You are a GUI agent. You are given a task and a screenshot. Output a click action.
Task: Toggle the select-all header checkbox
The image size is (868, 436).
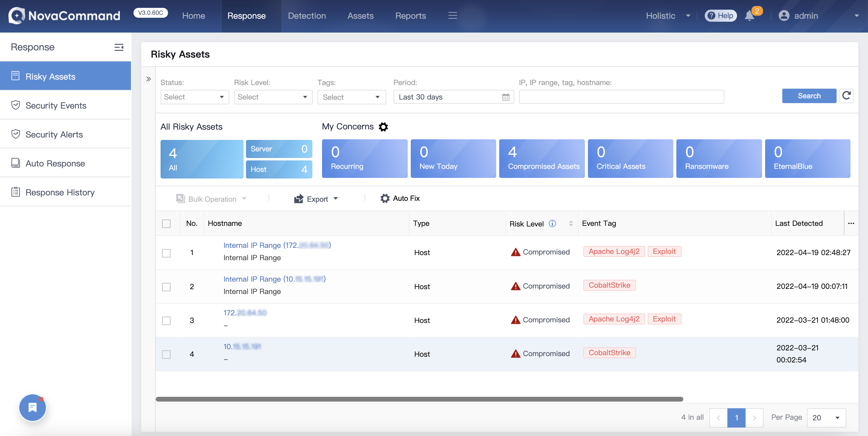coord(166,223)
